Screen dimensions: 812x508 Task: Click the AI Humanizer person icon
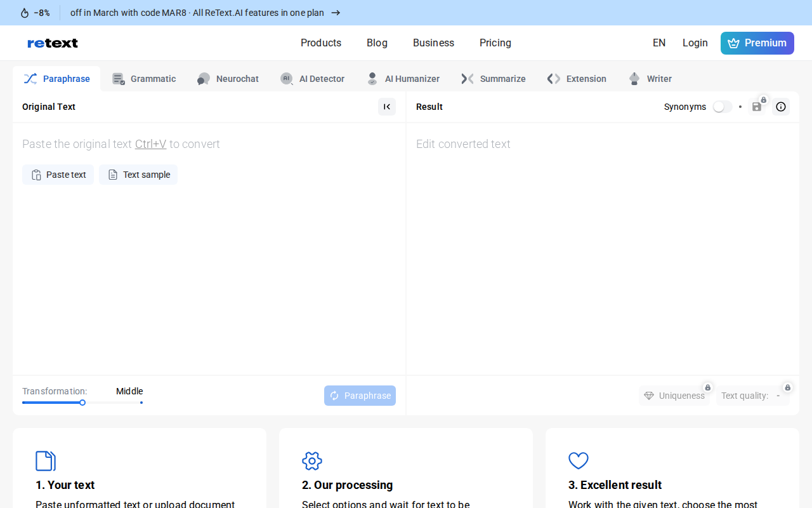tap(372, 79)
